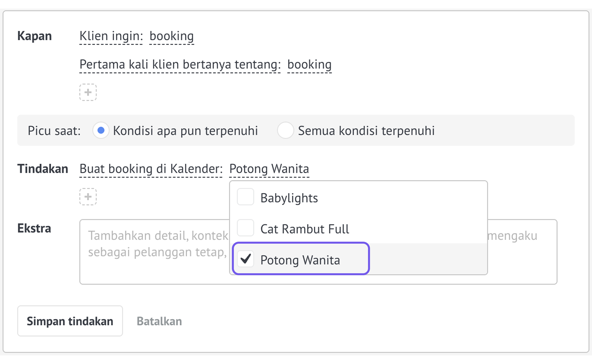Click the Batalkan link
592x364 pixels.
[159, 321]
